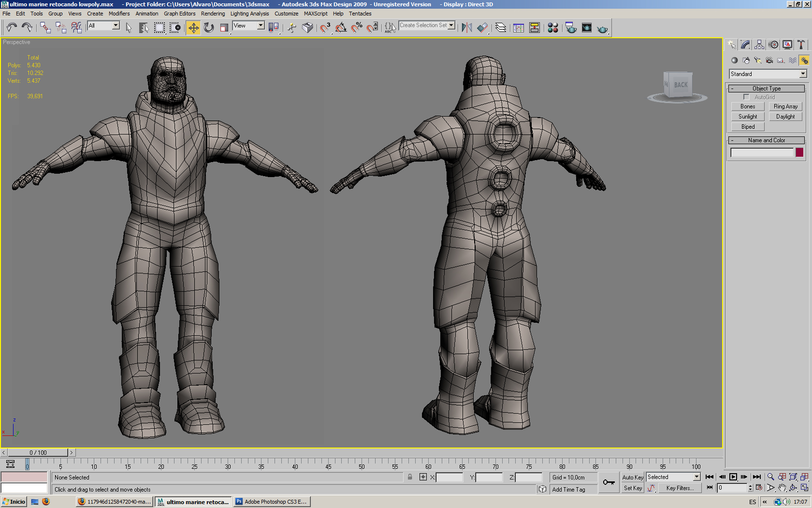Image resolution: width=812 pixels, height=508 pixels.
Task: Select the Cameras category icon
Action: 769,60
